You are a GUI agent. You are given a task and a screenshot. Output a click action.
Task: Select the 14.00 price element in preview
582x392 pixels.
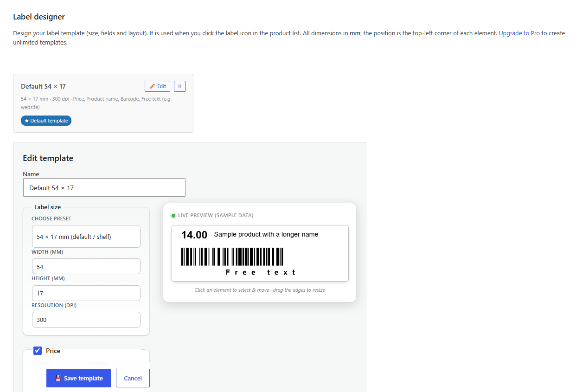pyautogui.click(x=194, y=235)
